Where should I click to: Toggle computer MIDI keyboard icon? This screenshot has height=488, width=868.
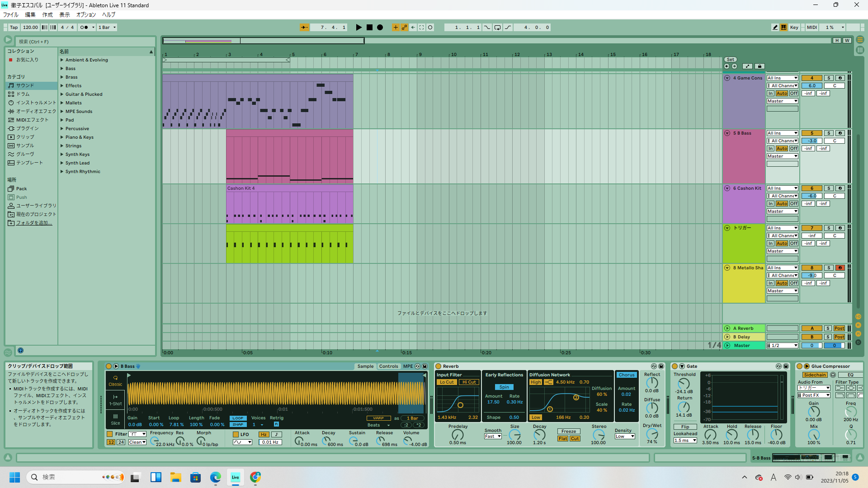(783, 28)
